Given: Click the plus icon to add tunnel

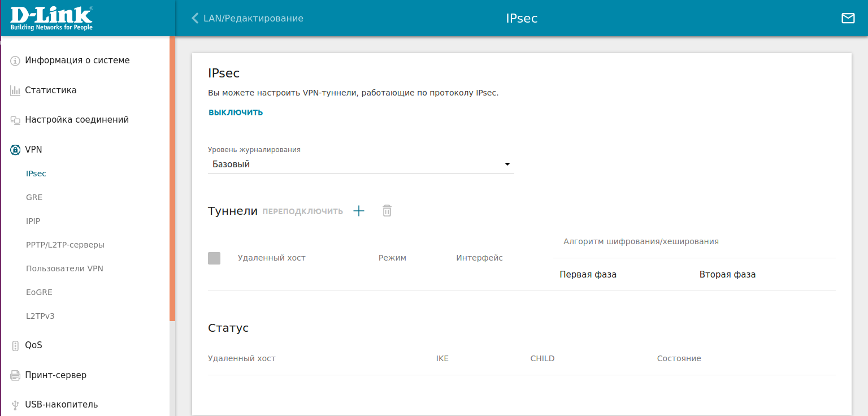Looking at the screenshot, I should click(x=359, y=211).
